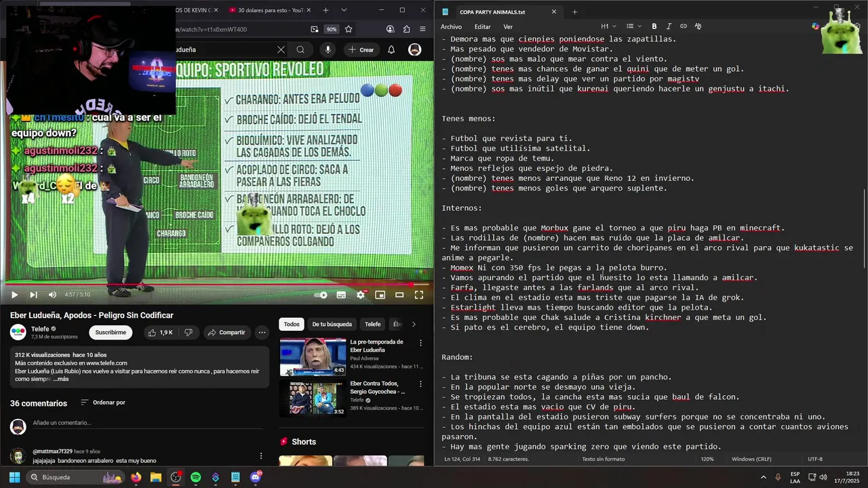Play the YouTube video

[14, 295]
